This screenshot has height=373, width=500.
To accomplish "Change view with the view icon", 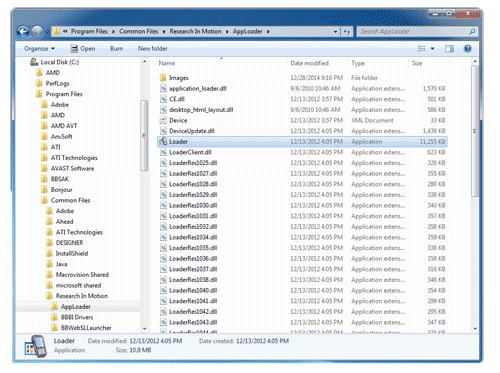I will (422, 49).
